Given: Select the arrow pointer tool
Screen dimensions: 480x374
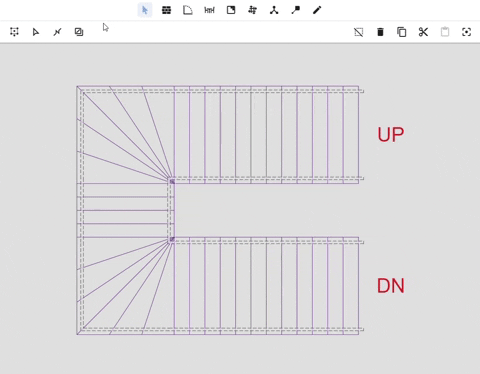Looking at the screenshot, I should click(145, 10).
